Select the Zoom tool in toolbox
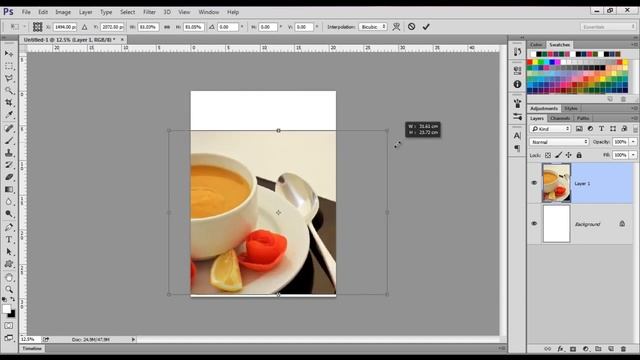This screenshot has height=360, width=640. tap(9, 289)
